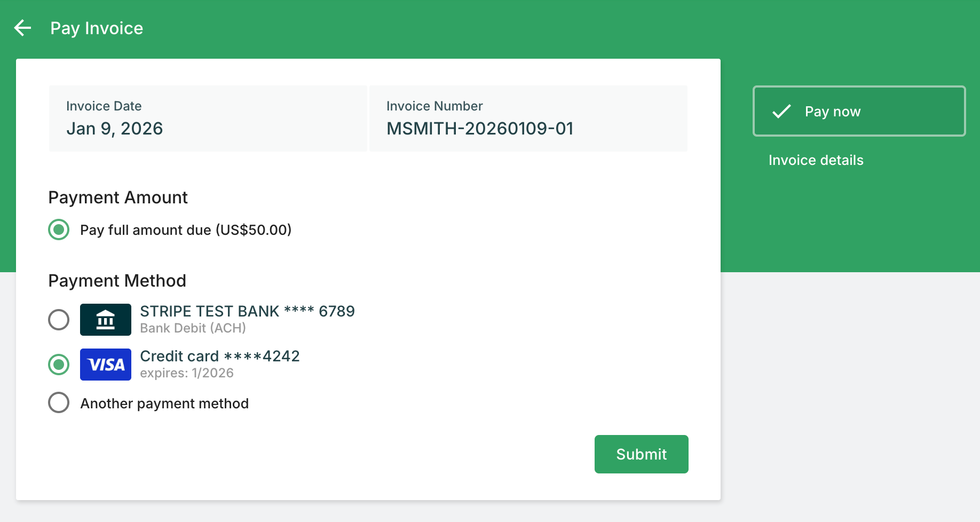This screenshot has width=980, height=522.
Task: Choose the Another payment method radio button
Action: [x=59, y=403]
